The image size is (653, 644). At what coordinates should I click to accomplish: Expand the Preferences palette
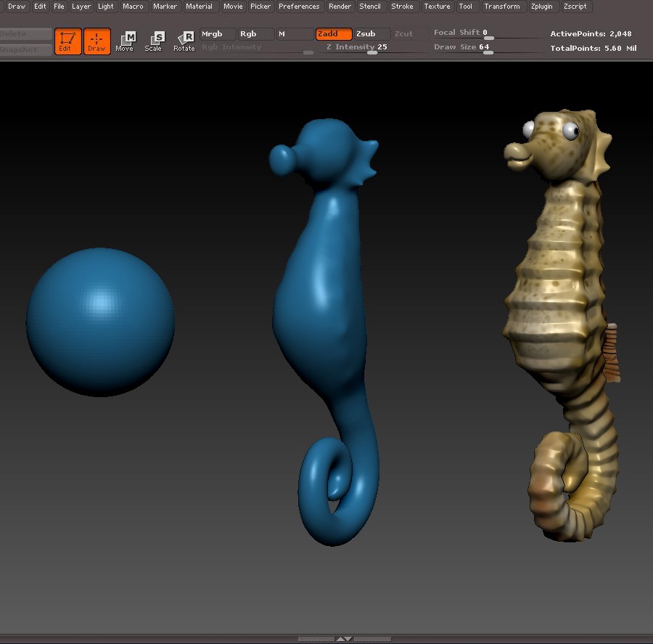[299, 7]
